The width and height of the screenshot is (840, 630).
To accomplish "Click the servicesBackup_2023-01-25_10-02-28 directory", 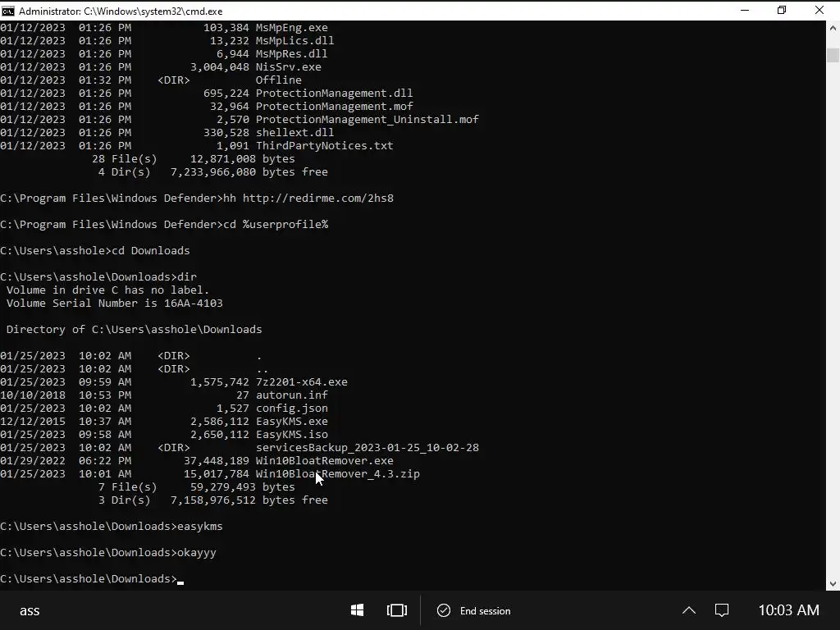I will coord(367,447).
